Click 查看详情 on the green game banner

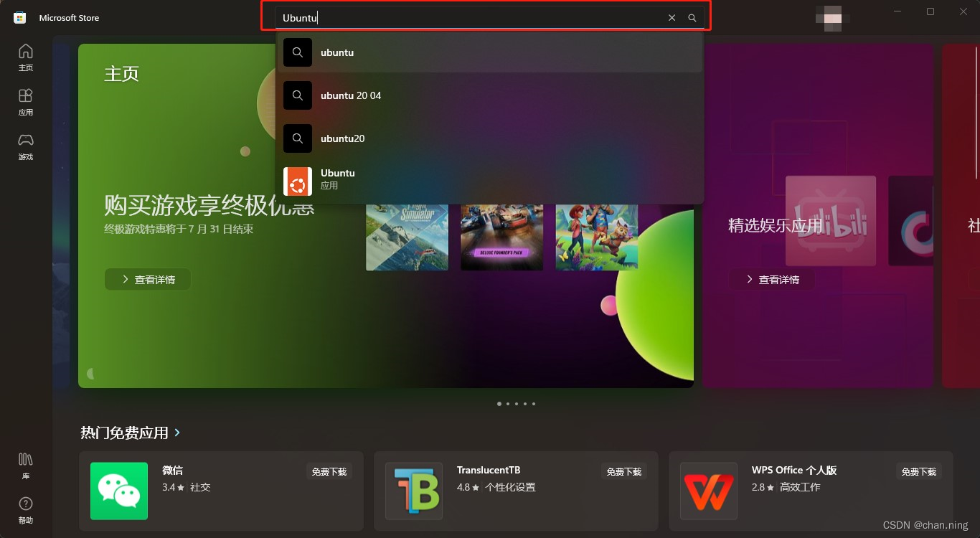click(148, 280)
